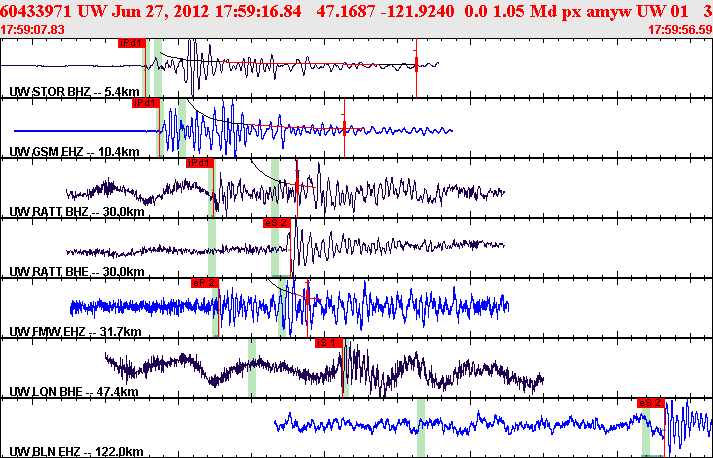Select the iPd1 pick flag on GSM EHZ
Screen dimensions: 713x458
click(x=146, y=103)
